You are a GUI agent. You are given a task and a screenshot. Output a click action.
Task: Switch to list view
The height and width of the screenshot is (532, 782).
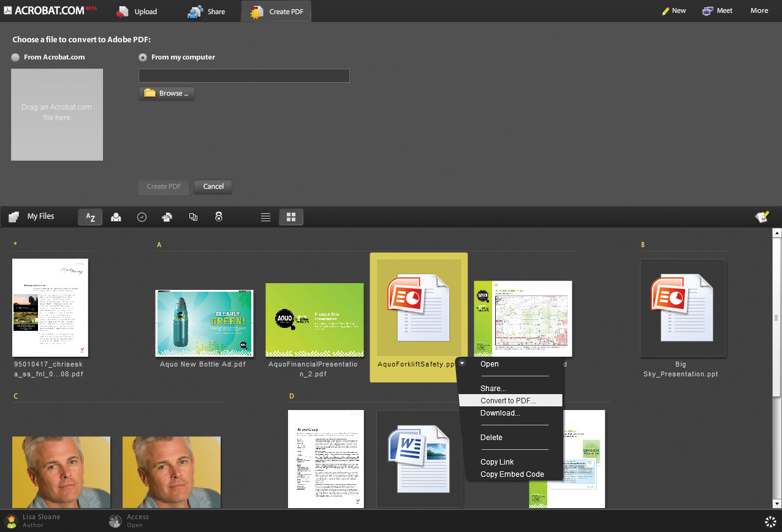point(265,217)
